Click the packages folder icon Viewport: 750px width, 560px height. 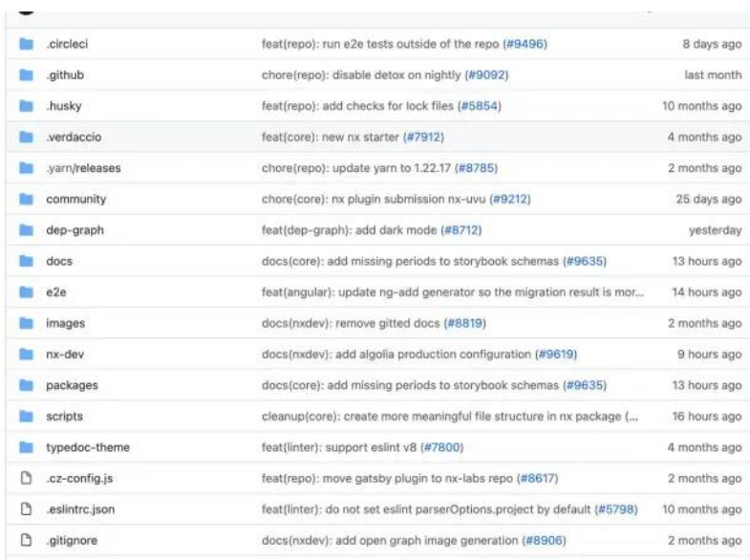point(27,385)
